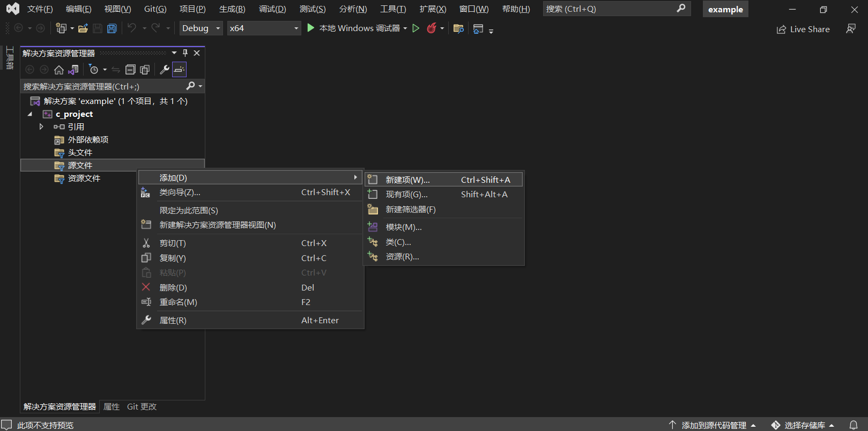Toggle auto-hide pin on Solution Explorer

(185, 53)
